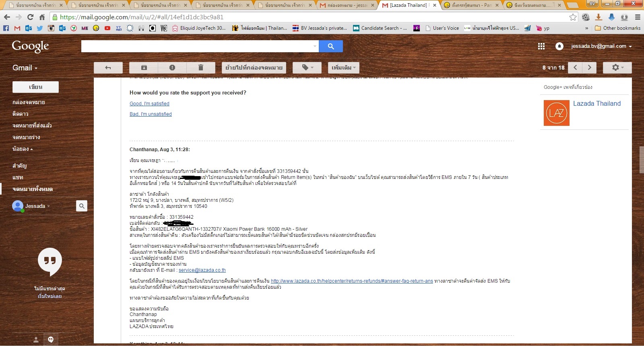The image size is (644, 349).
Task: Open ติดดาว (Starred) folder
Action: (21, 114)
